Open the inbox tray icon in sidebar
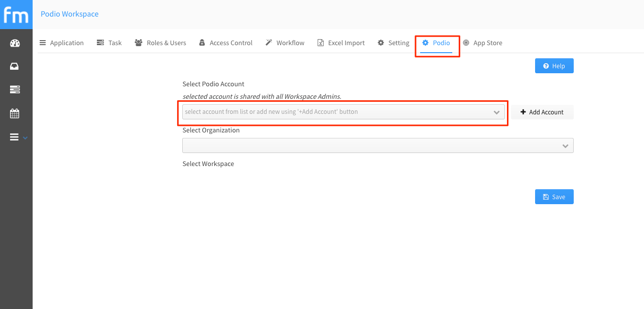Image resolution: width=644 pixels, height=309 pixels. coord(15,66)
